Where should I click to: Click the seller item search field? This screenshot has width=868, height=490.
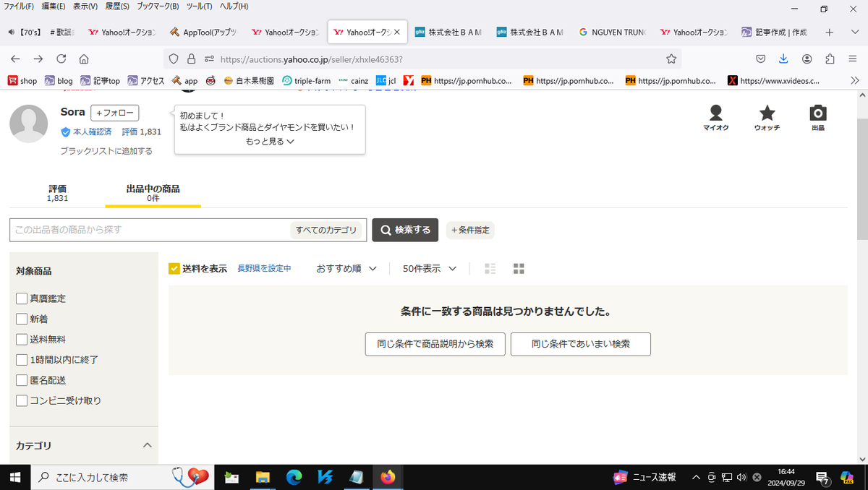(148, 230)
